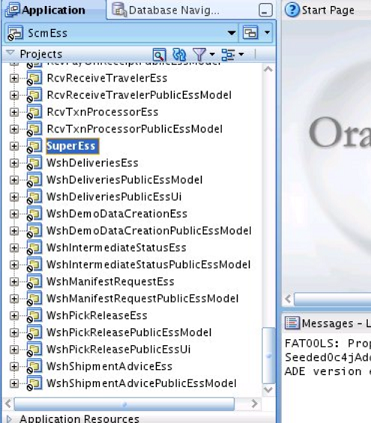Viewport: 371px width, 423px height.
Task: Click the Start Page help icon
Action: click(293, 10)
